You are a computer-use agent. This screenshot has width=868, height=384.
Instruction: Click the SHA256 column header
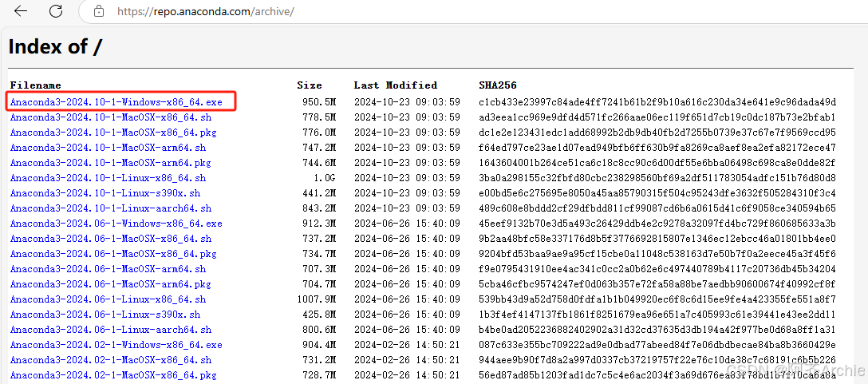[498, 85]
